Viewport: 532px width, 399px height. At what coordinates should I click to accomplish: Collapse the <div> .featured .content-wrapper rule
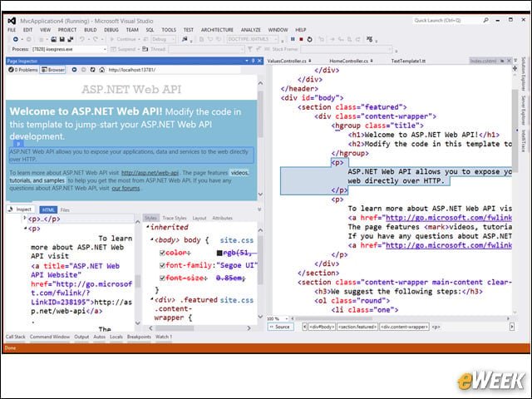(151, 299)
